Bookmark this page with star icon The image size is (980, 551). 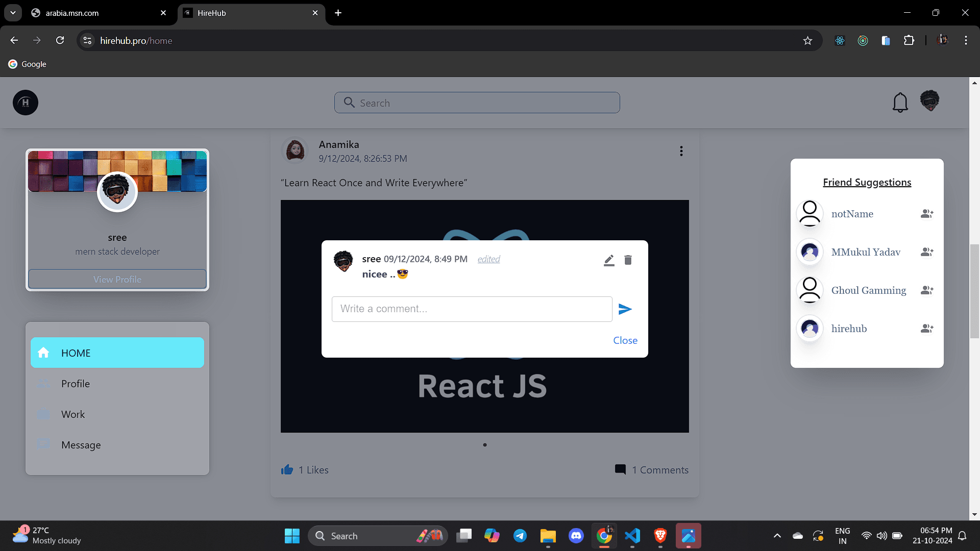tap(807, 40)
